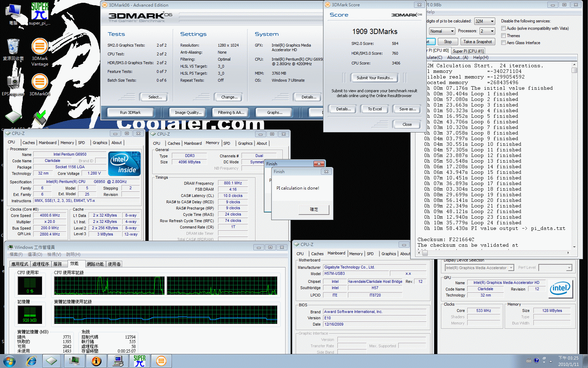Screen dimensions: 588x368
Task: Click the CPU-Z Memory window title icon
Action: [153, 134]
